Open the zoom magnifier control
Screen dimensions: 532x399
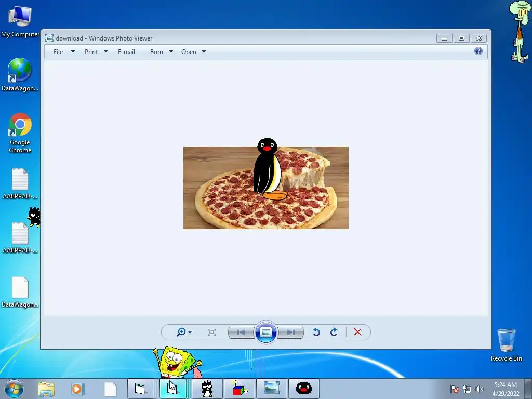(181, 332)
